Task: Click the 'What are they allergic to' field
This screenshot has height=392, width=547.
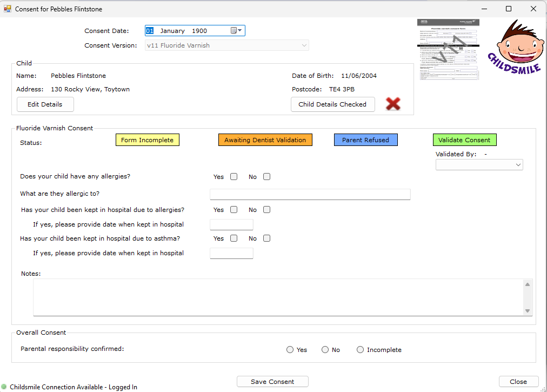Action: 310,194
